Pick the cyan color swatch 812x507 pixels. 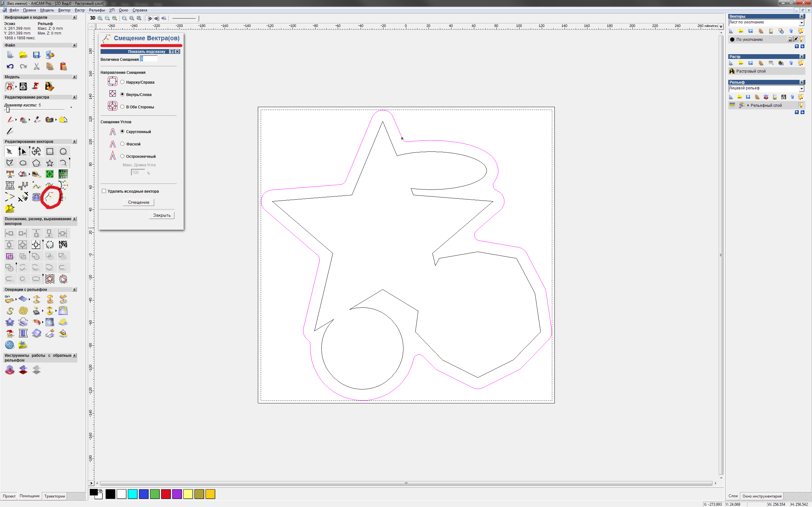(133, 494)
